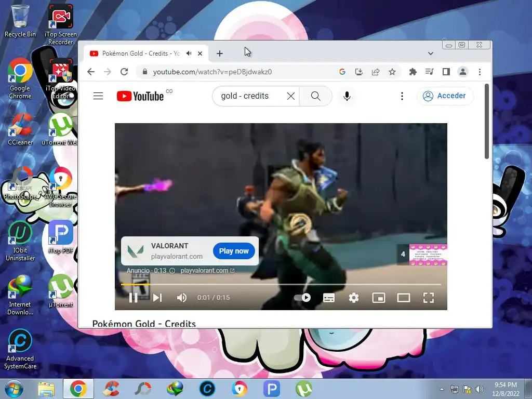Go back with browser back arrow

click(x=90, y=72)
